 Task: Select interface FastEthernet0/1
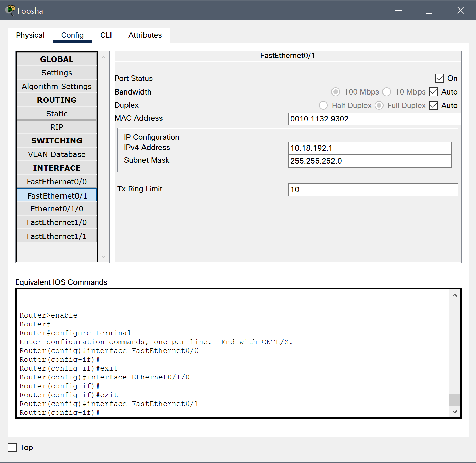click(x=57, y=195)
